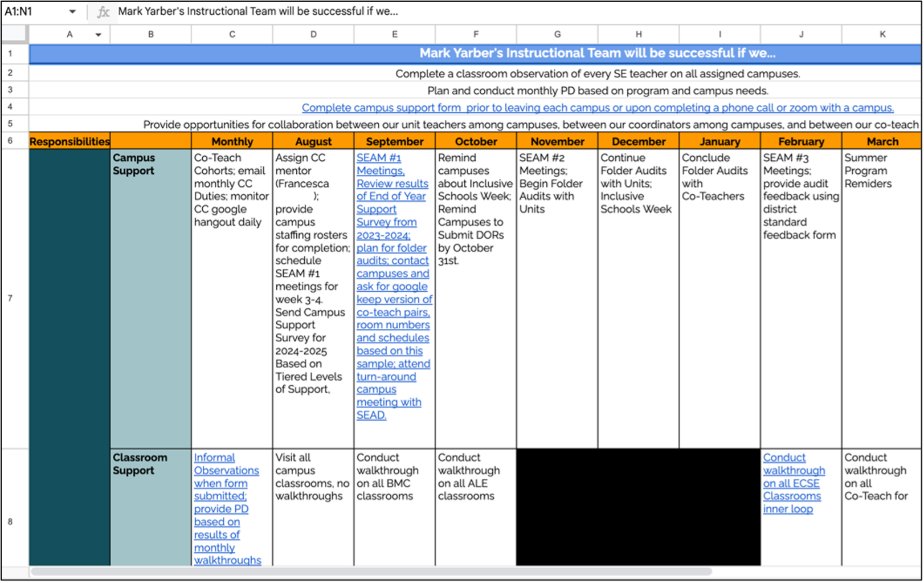Click the fx function icon

[103, 12]
